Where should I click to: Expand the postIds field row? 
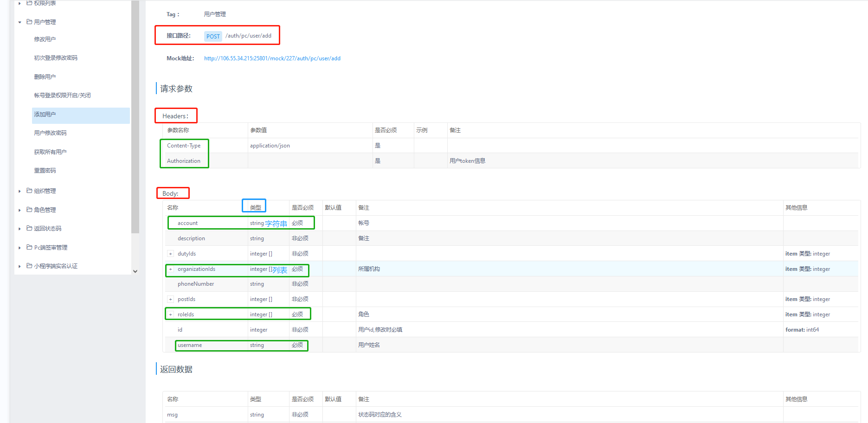coord(171,299)
